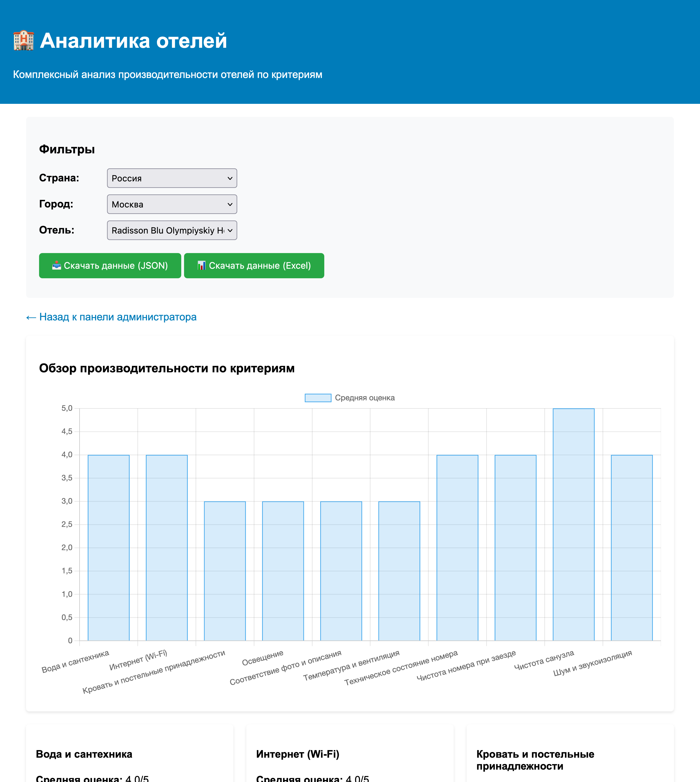Click the chart icon on Excel download button
Screen dimensions: 700x782
tap(202, 265)
